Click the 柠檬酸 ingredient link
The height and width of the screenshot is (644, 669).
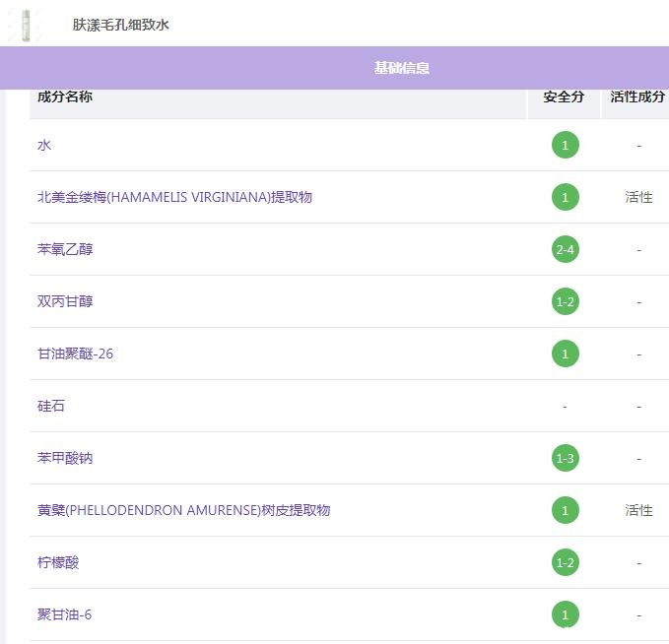point(58,562)
